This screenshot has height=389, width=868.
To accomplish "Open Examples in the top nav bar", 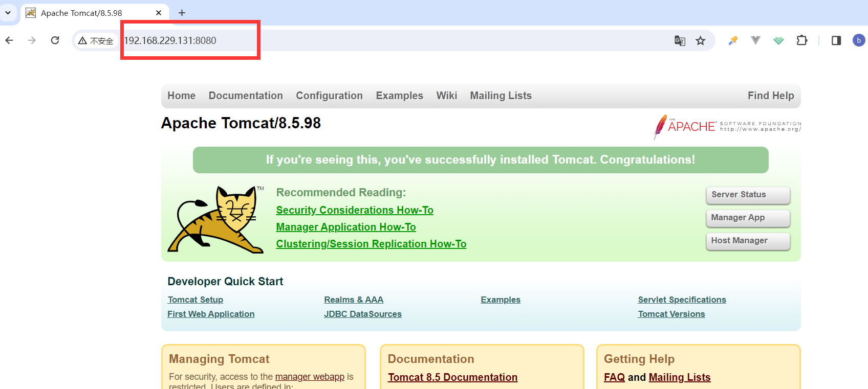I will click(x=399, y=96).
